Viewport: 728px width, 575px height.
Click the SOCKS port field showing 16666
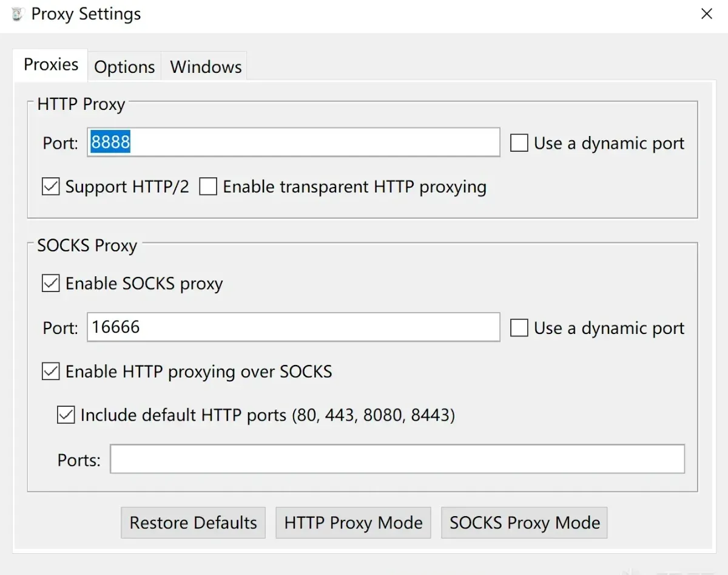coord(293,327)
